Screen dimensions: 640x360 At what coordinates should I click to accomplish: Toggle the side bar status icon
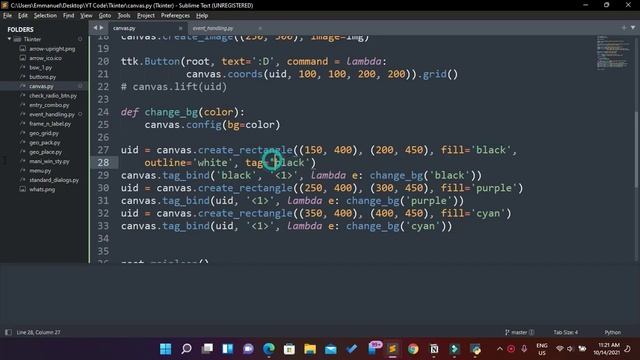point(8,332)
